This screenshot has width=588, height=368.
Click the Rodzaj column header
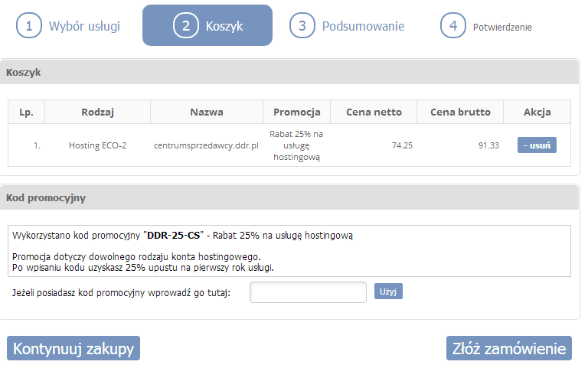click(x=97, y=112)
